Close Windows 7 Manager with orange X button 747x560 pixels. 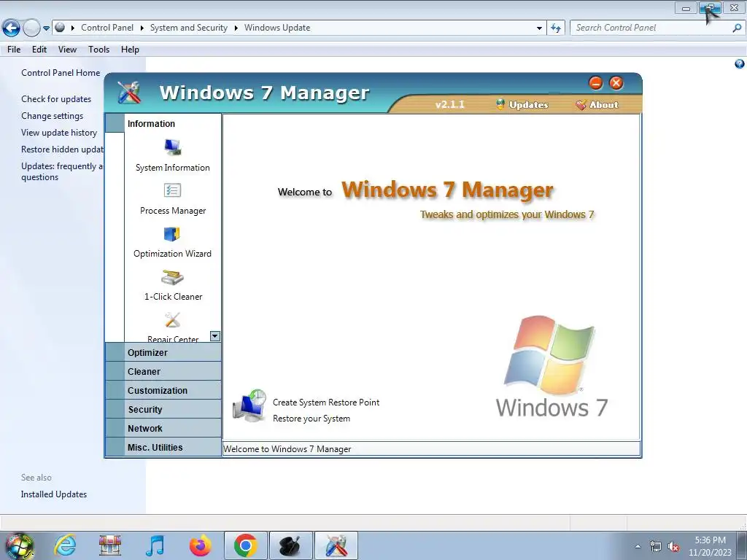pyautogui.click(x=616, y=83)
